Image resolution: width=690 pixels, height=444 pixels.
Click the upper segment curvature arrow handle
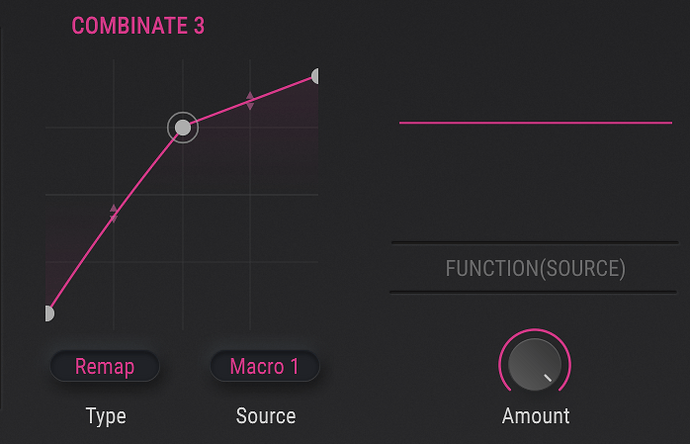point(250,100)
